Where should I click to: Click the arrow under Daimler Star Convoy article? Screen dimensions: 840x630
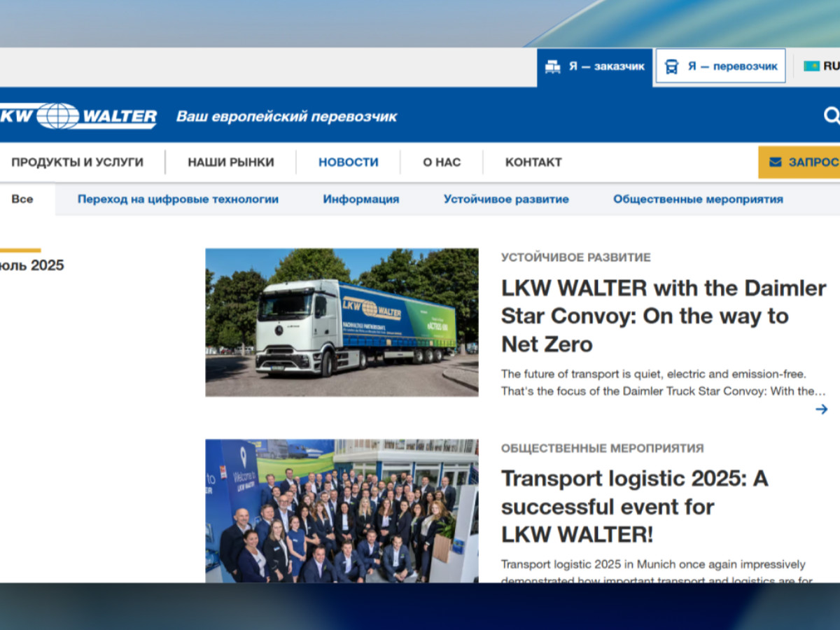[822, 409]
